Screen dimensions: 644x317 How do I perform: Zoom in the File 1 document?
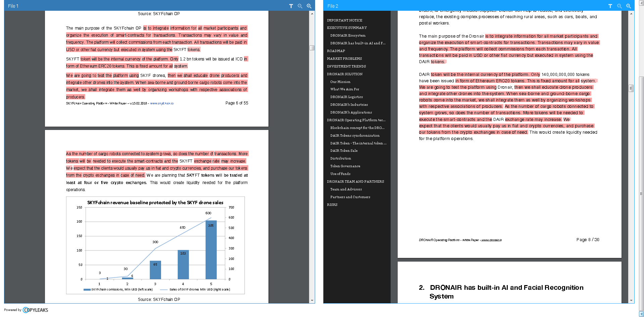tap(309, 6)
